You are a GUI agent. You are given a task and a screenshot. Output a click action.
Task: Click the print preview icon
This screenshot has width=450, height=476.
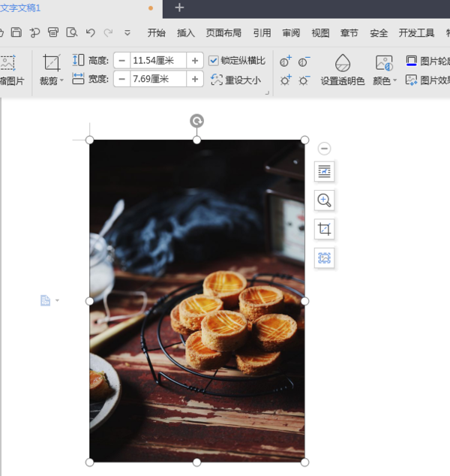pyautogui.click(x=72, y=32)
